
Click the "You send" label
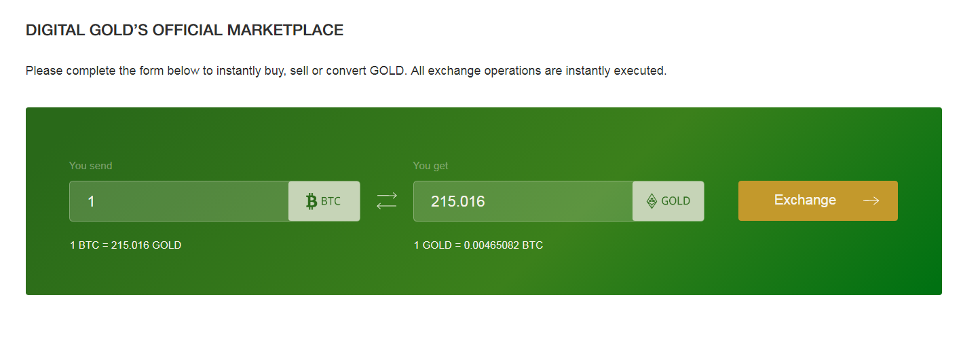pyautogui.click(x=91, y=166)
